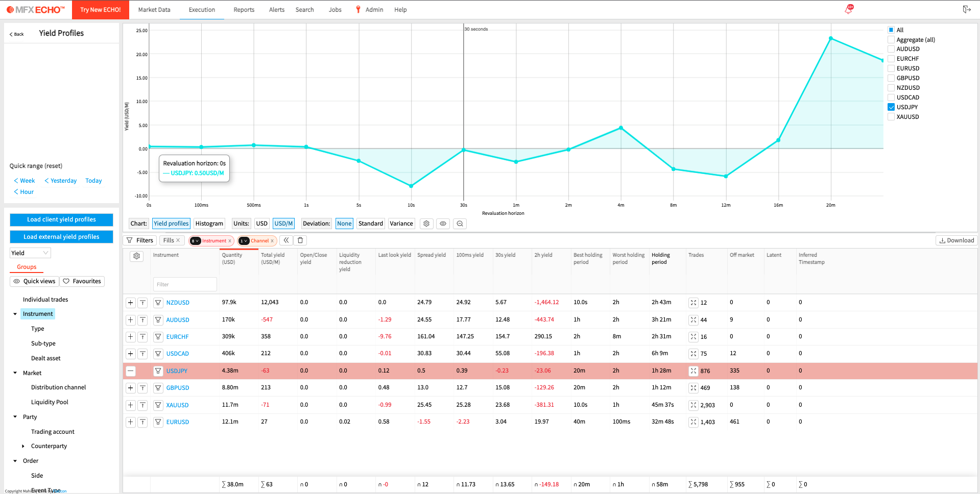Enable the XAUUSD chart series
The height and width of the screenshot is (494, 980).
pyautogui.click(x=891, y=117)
